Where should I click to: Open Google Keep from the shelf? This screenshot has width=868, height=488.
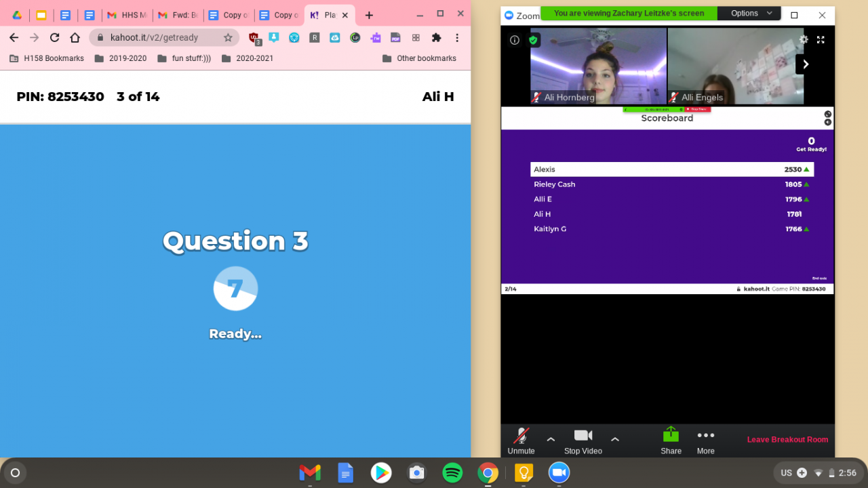524,472
